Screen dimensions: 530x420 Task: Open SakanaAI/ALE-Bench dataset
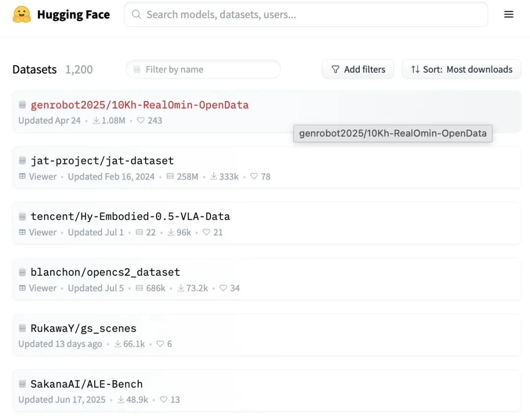[86, 384]
